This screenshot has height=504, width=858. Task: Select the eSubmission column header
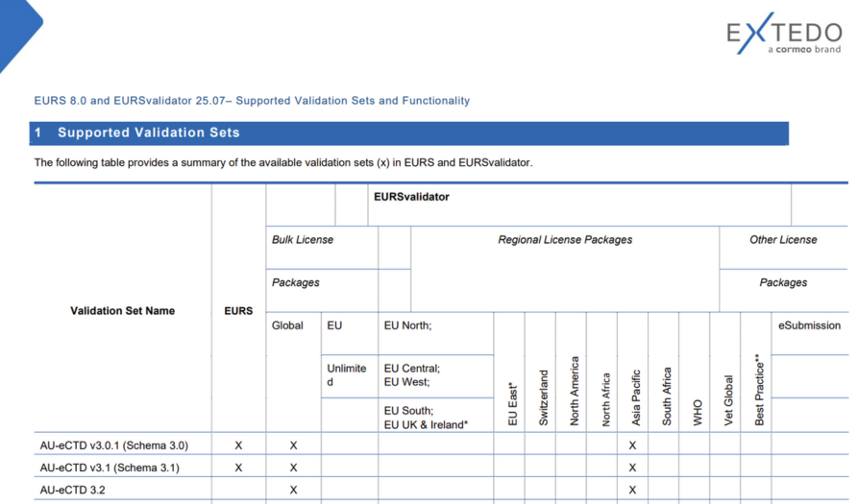(x=809, y=325)
